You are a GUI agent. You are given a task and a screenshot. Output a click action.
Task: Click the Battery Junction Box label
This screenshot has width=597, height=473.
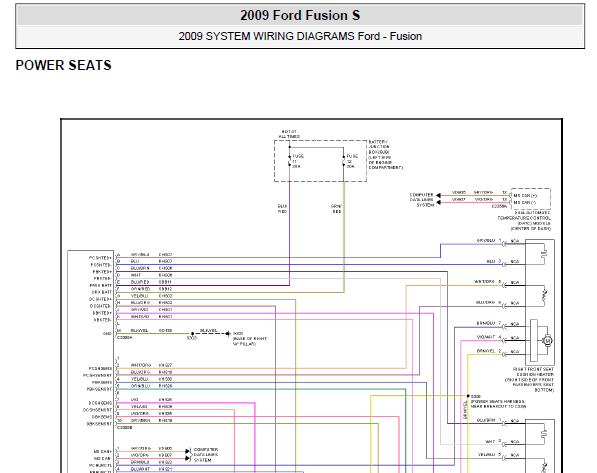coord(385,155)
